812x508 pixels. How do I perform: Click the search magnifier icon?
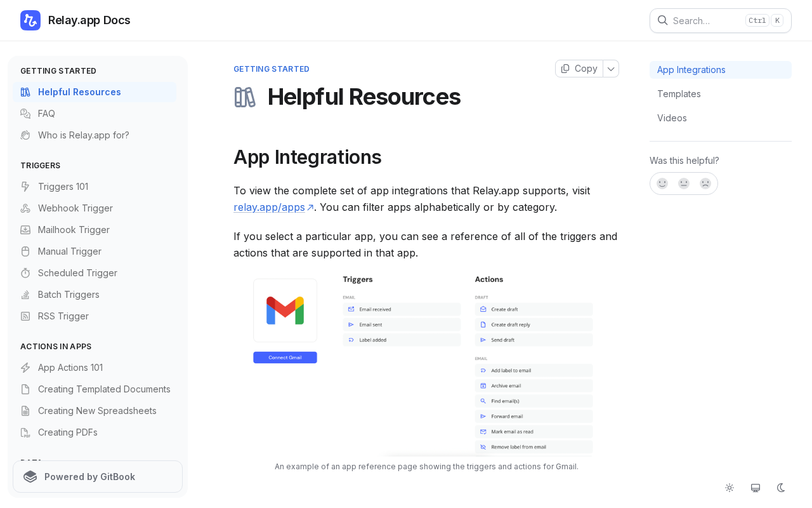click(662, 20)
